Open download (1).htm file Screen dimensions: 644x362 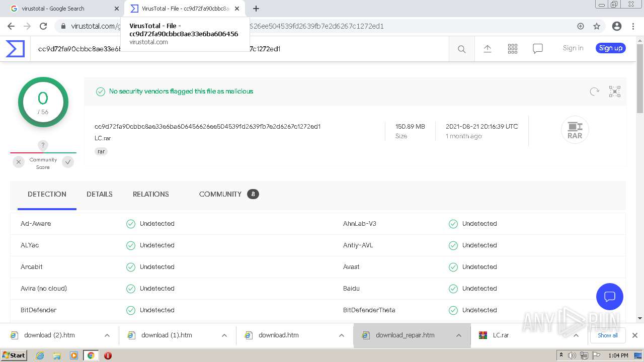[x=167, y=335]
